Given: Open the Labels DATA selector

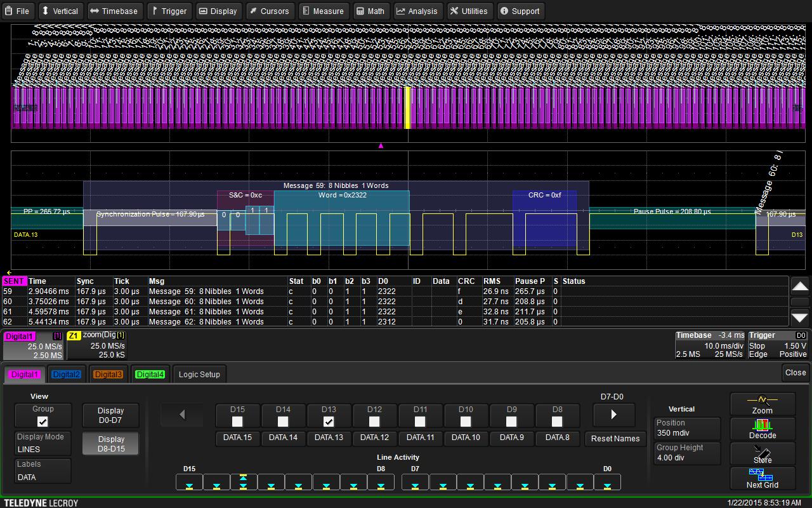Looking at the screenshot, I should pyautogui.click(x=43, y=471).
